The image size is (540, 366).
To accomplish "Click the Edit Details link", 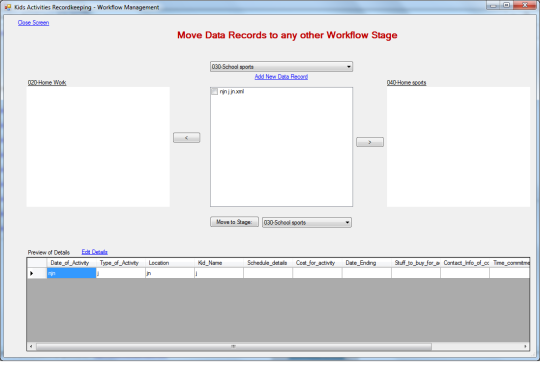I will click(94, 252).
